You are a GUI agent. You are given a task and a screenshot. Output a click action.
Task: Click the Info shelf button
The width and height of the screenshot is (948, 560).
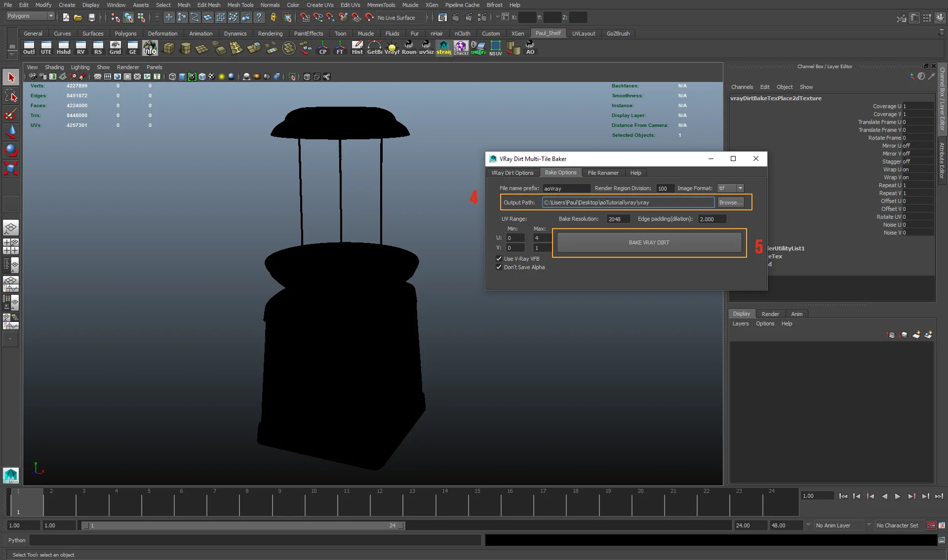pos(150,48)
